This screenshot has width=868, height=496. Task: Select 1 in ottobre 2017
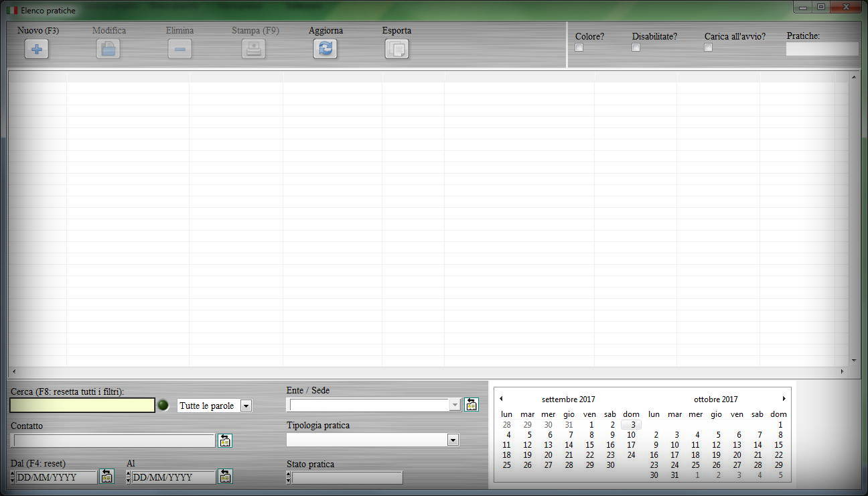780,424
